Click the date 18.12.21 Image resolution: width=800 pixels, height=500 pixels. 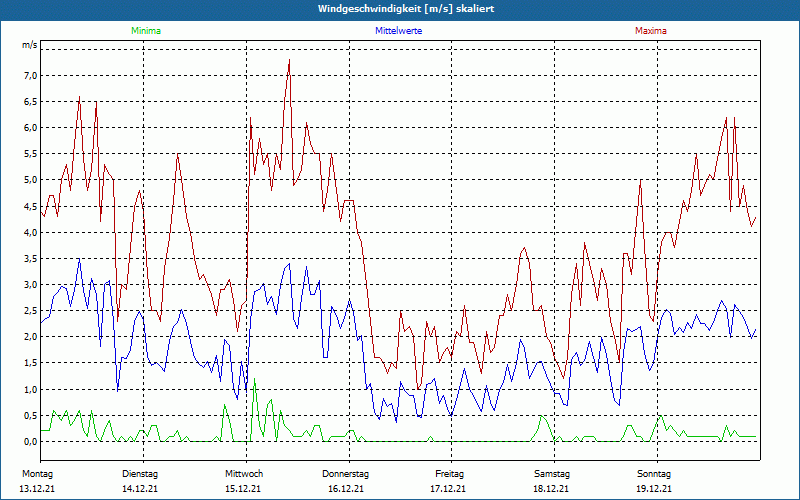click(551, 489)
